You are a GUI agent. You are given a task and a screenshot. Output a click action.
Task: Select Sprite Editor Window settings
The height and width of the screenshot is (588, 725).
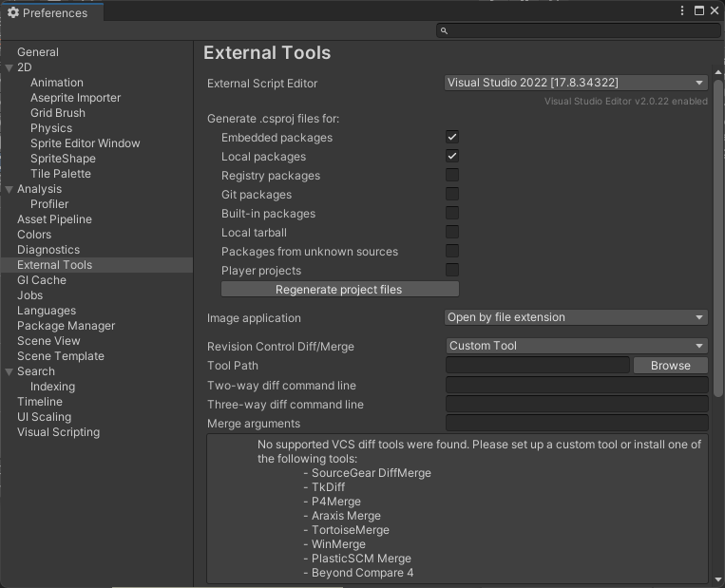[86, 143]
